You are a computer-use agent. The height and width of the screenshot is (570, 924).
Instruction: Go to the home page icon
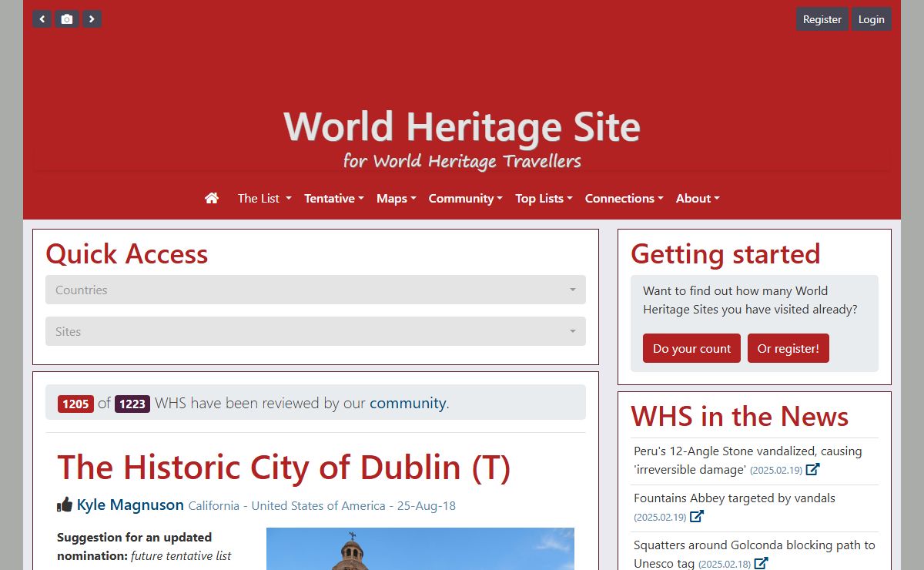212,198
